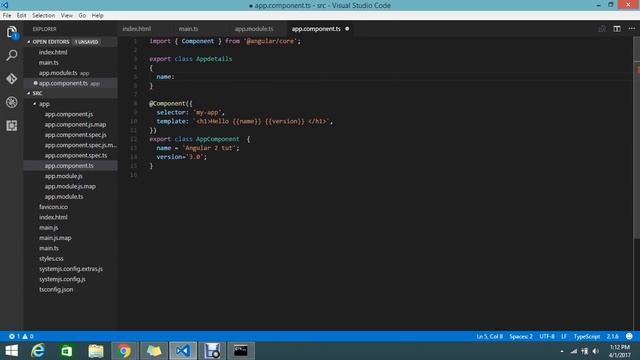Open the Edit menu

coord(21,16)
